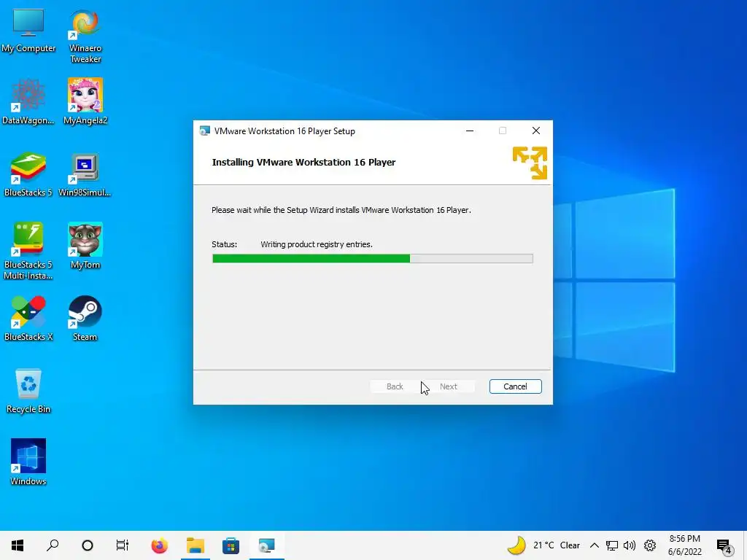This screenshot has height=560, width=747.
Task: Click 'Installing VMware Workstation 16 Player' heading
Action: click(x=303, y=163)
